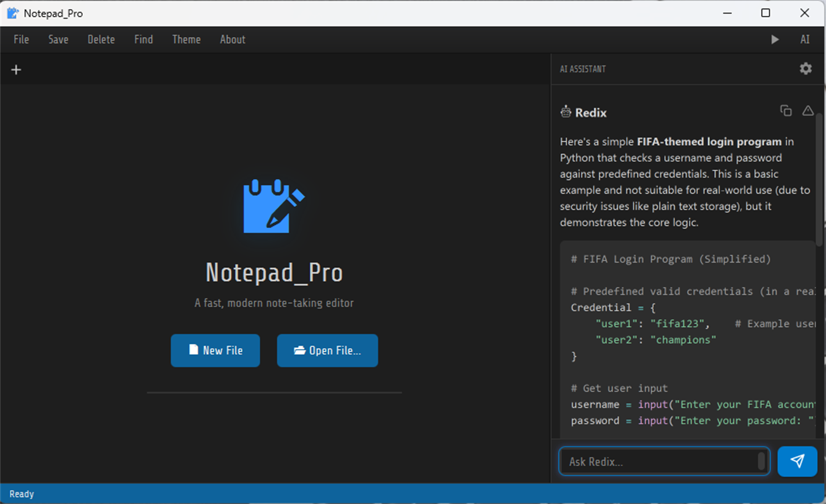Toggle the AI panel button
Screen dimensions: 826x504
805,40
